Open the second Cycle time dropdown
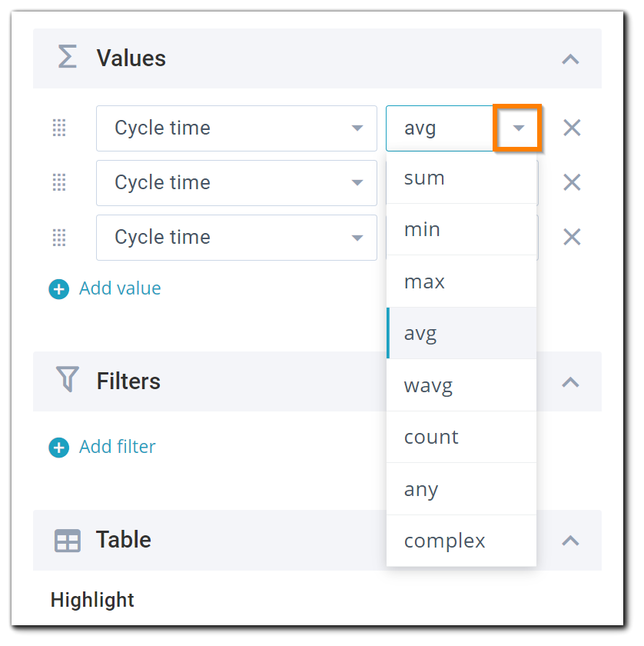Screen dimensions: 644x646 click(237, 183)
